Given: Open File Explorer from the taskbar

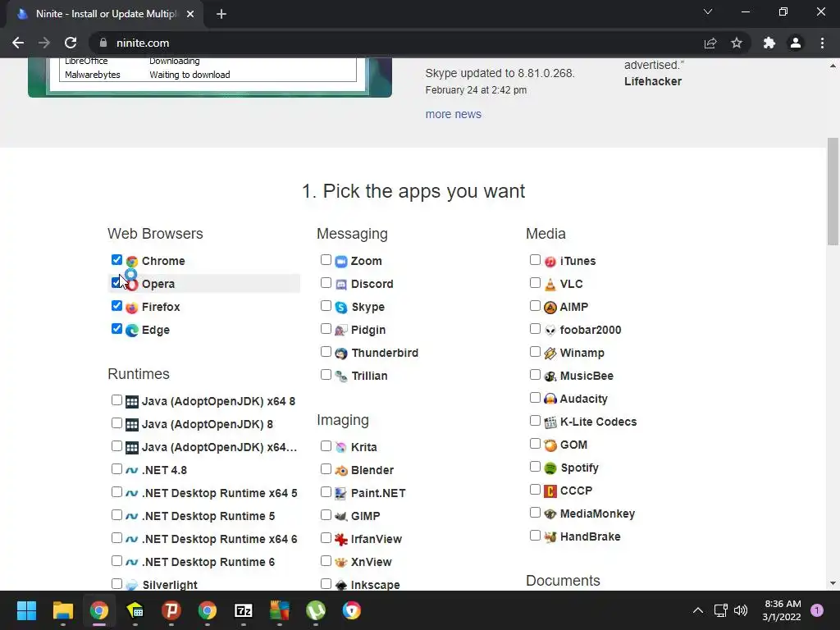Looking at the screenshot, I should tap(62, 610).
